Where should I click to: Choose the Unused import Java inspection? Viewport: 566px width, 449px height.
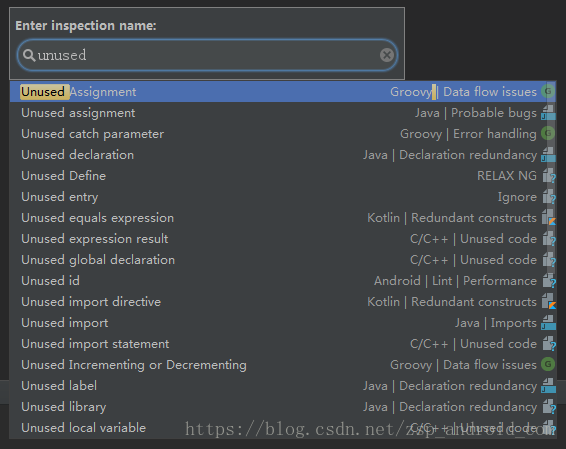[283, 322]
